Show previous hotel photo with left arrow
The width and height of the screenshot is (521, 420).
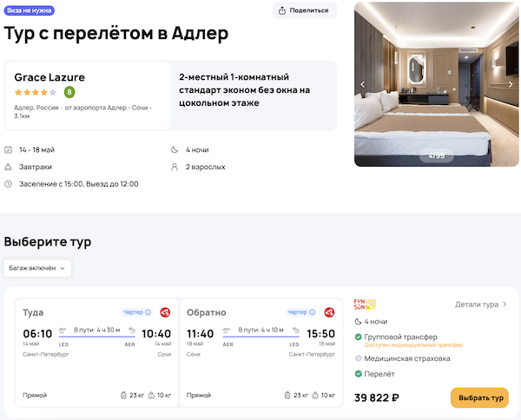(x=363, y=84)
